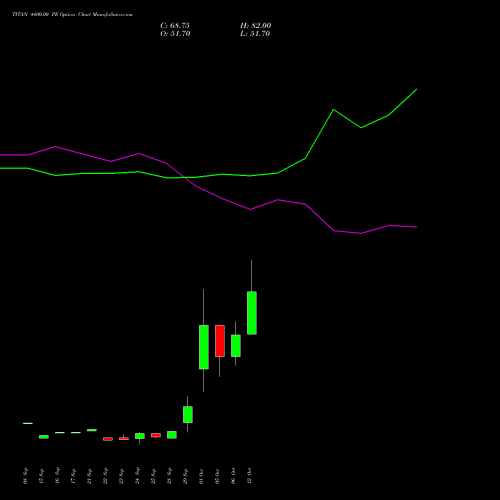Select the 17 Sep date label

pyautogui.click(x=74, y=476)
